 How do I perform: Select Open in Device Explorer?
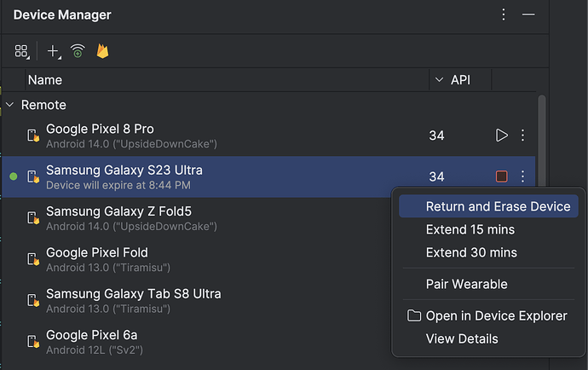(496, 315)
